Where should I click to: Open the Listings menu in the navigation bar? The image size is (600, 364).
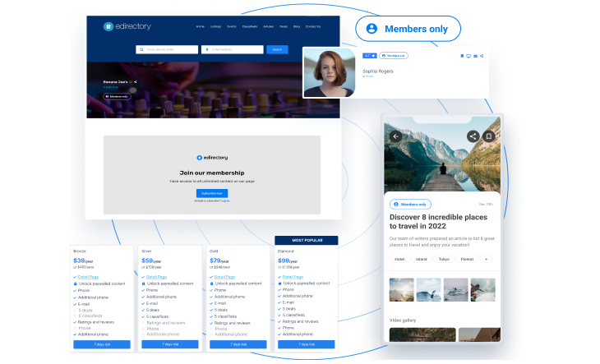217,26
